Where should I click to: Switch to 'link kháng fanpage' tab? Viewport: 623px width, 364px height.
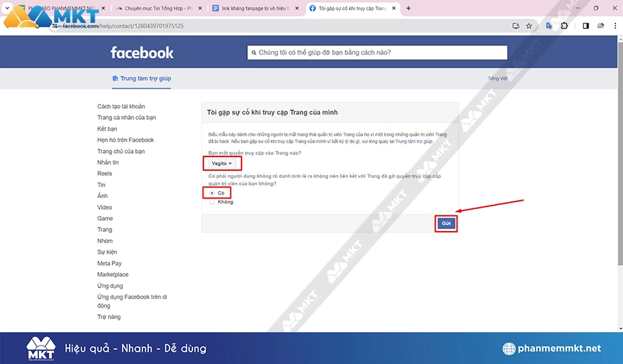coord(255,8)
